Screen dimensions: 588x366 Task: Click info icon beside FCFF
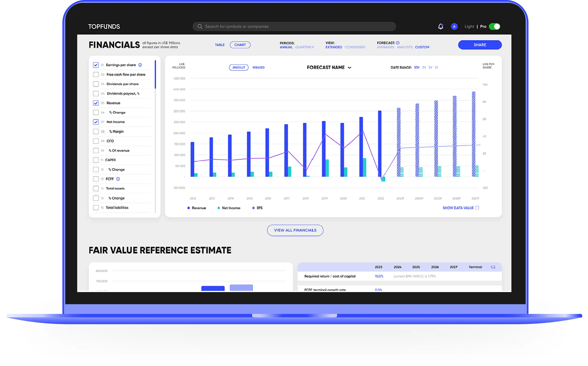pyautogui.click(x=118, y=179)
